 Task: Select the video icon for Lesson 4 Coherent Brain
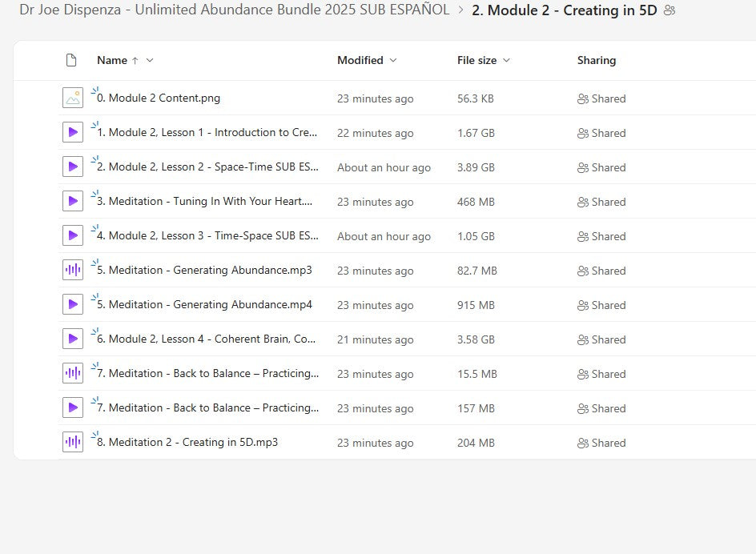tap(73, 339)
